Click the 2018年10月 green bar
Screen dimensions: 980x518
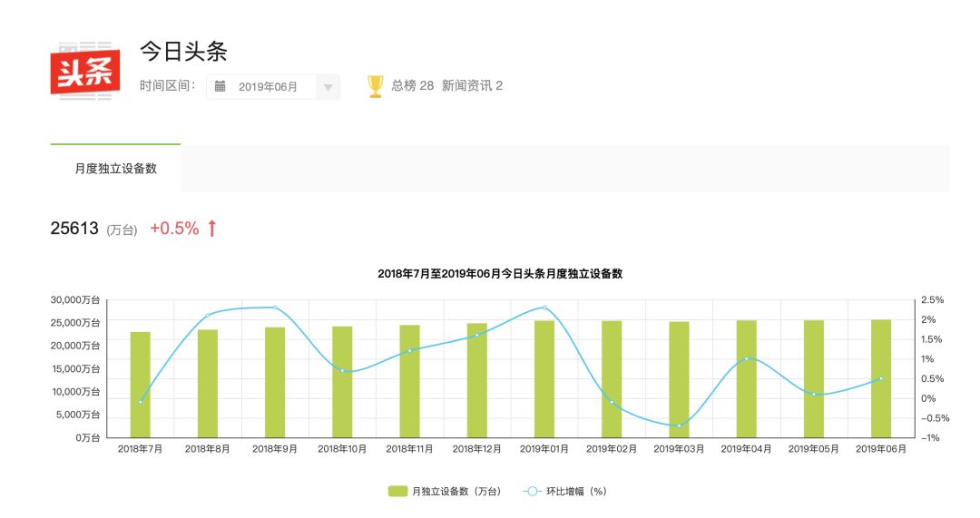pos(342,382)
